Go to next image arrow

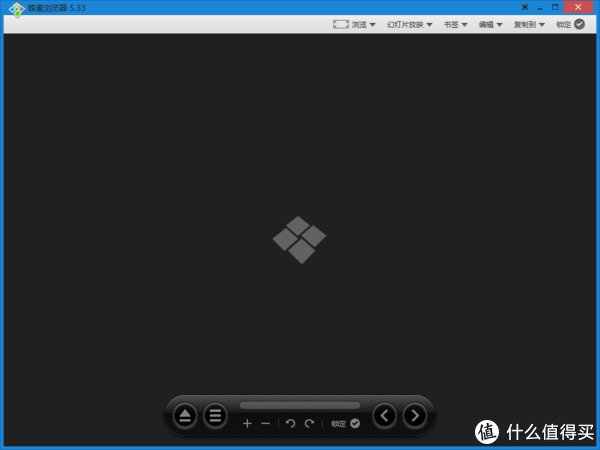point(414,416)
